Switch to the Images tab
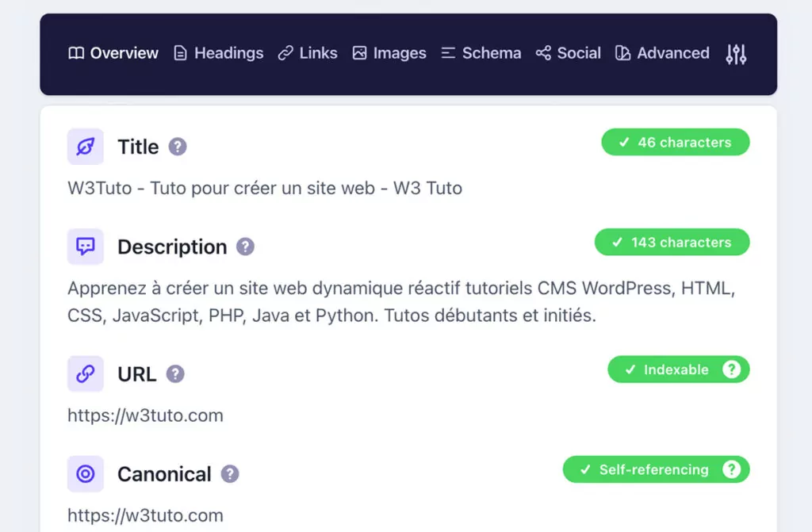 point(389,53)
